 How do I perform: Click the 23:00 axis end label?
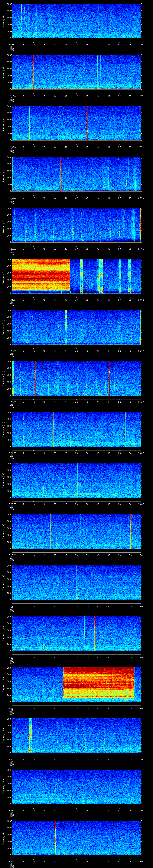click(141, 351)
